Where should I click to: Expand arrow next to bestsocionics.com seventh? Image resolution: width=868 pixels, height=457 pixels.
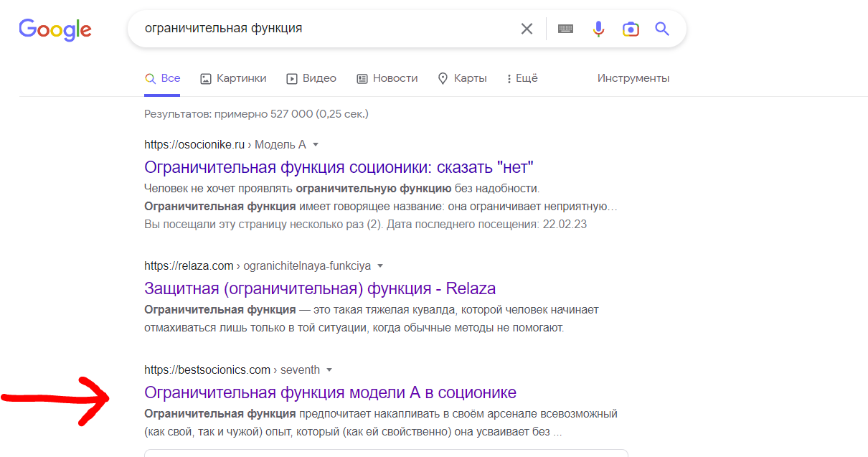pyautogui.click(x=329, y=370)
